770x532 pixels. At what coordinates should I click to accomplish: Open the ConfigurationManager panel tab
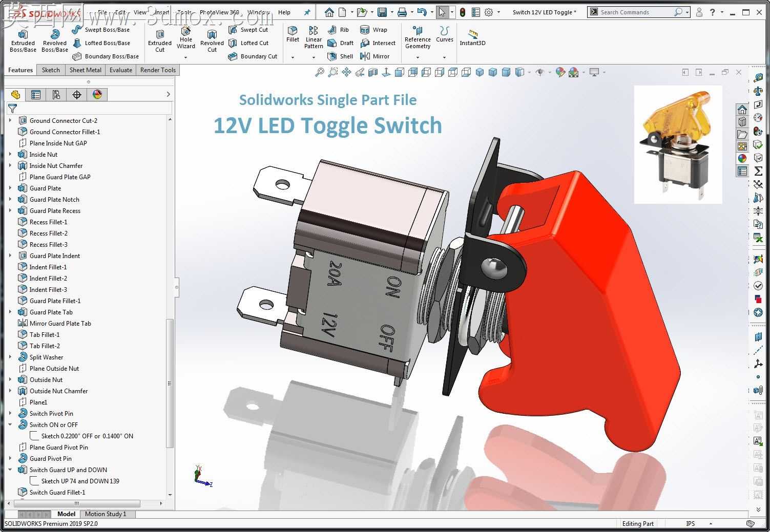coord(56,94)
